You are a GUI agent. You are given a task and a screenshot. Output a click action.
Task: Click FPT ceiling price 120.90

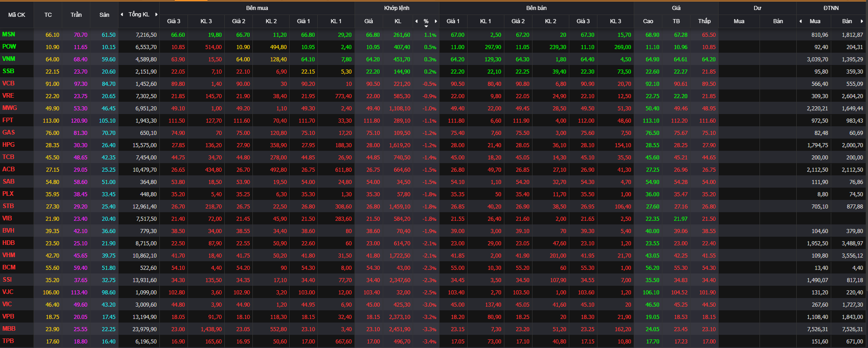[79, 121]
